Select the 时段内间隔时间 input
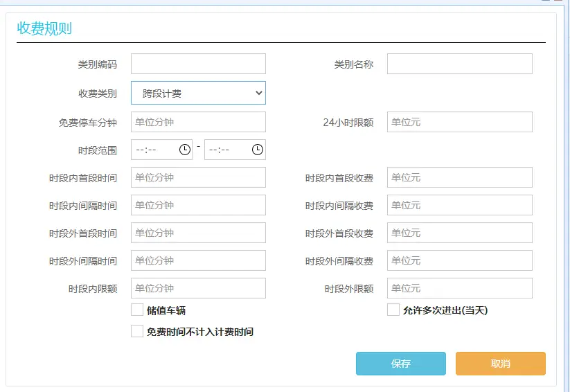Viewport: 570px width, 392px height. [198, 205]
